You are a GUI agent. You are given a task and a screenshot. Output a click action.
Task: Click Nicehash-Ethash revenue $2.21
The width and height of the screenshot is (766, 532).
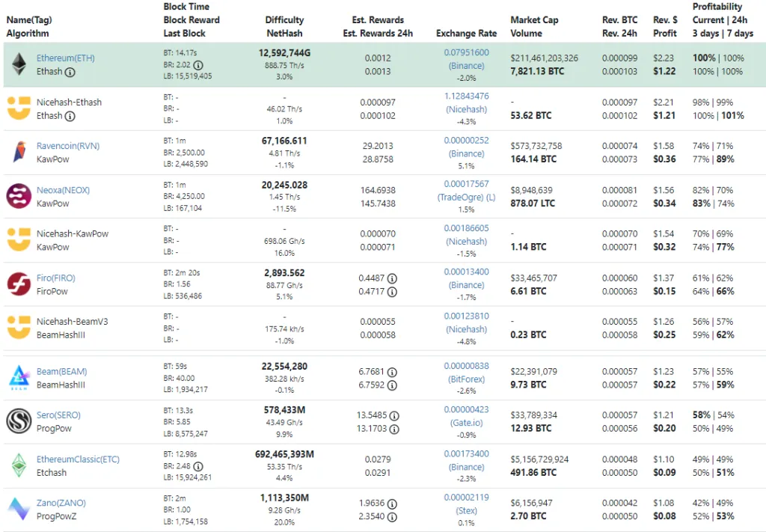pyautogui.click(x=664, y=103)
